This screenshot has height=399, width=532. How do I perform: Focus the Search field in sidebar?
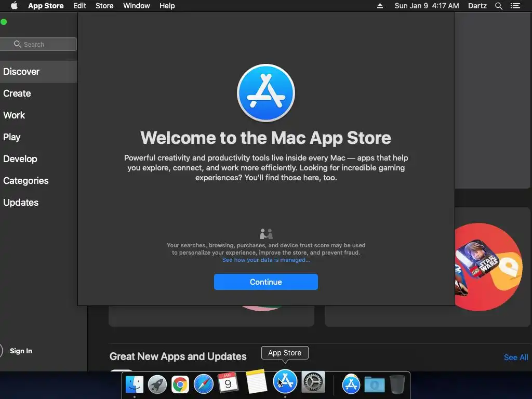pyautogui.click(x=38, y=44)
